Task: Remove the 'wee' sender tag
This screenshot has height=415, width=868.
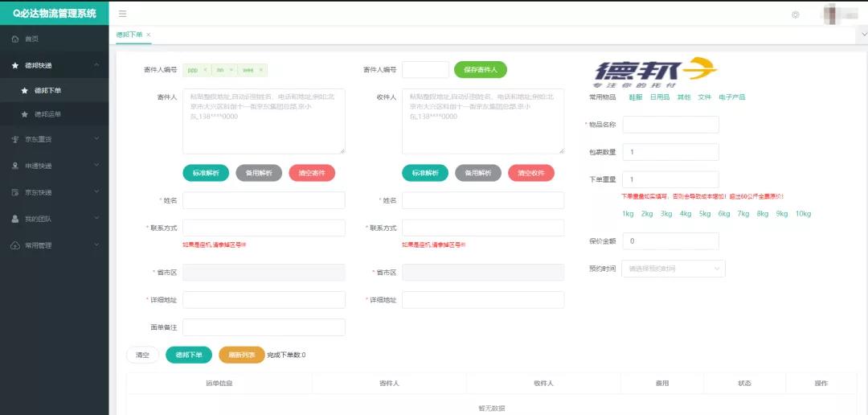Action: pos(261,70)
